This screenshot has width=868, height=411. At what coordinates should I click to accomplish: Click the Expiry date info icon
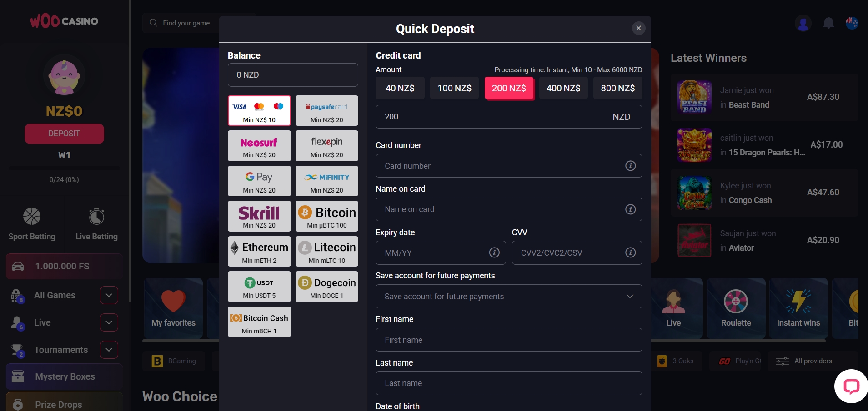494,253
